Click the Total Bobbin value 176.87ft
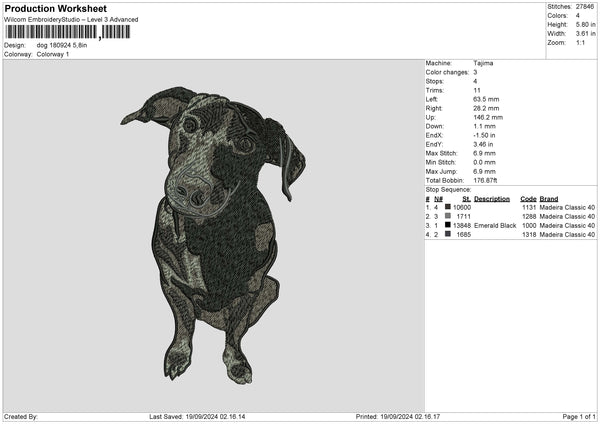 click(x=485, y=180)
